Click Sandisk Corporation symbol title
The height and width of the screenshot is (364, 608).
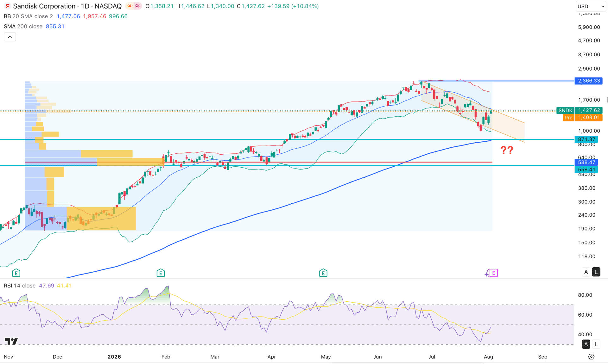(x=44, y=6)
